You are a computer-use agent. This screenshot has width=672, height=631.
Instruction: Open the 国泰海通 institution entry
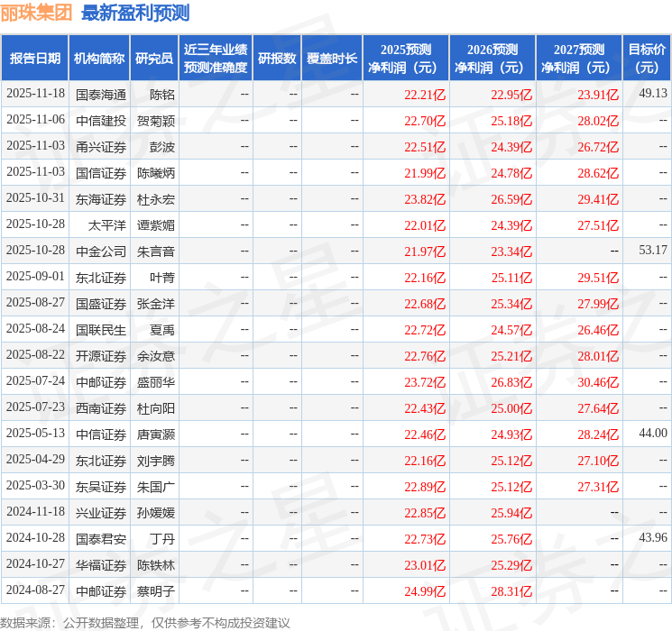click(x=100, y=94)
